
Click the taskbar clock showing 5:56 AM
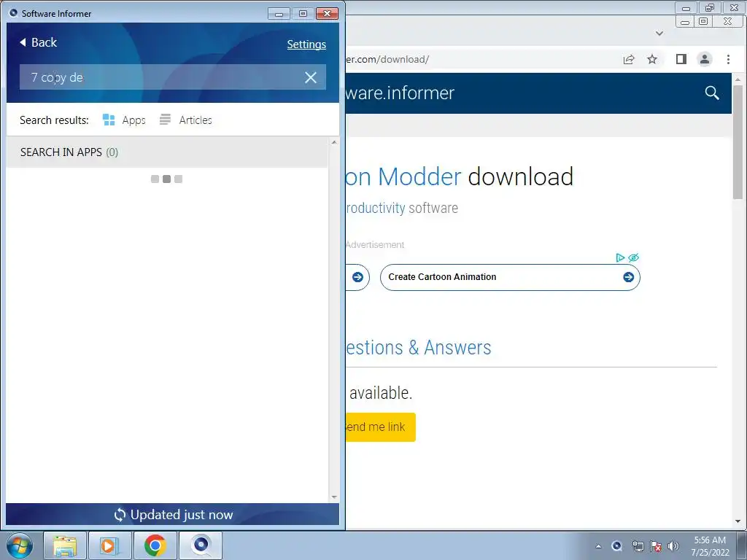coord(710,546)
